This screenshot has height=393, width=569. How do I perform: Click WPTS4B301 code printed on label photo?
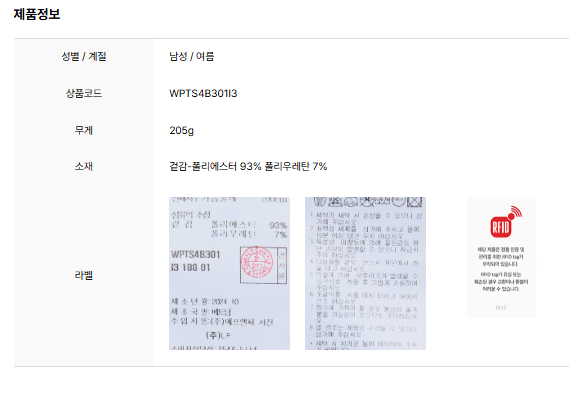coord(196,255)
